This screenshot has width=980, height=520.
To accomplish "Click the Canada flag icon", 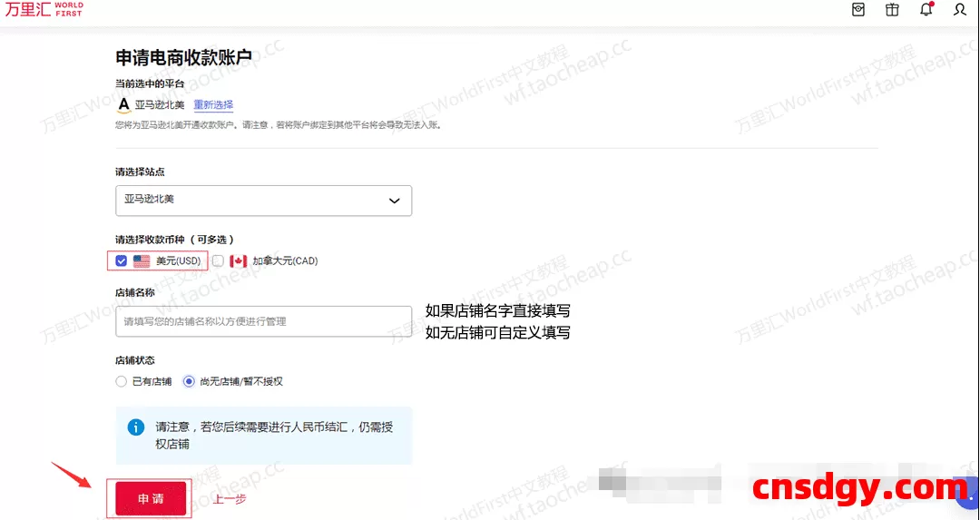I will point(238,261).
